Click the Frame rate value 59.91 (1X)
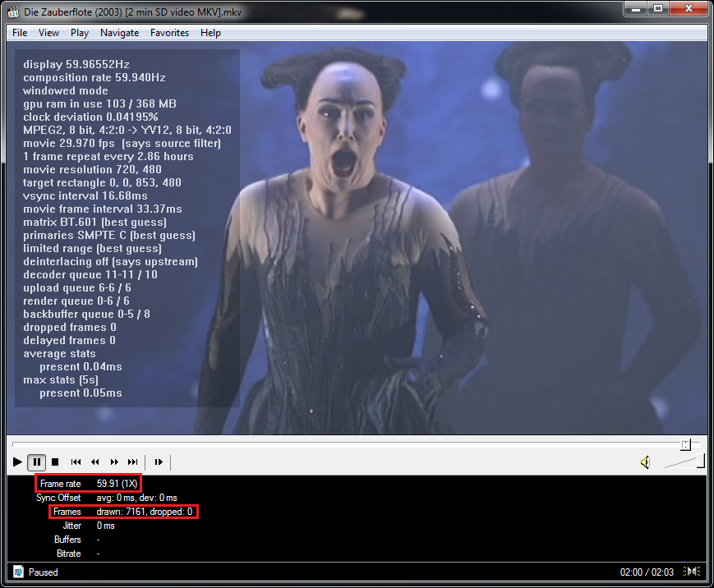Image resolution: width=714 pixels, height=588 pixels. (x=117, y=484)
